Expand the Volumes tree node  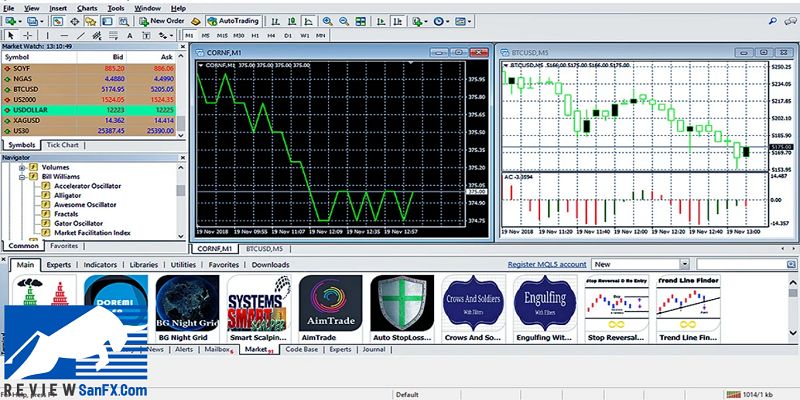pos(22,167)
